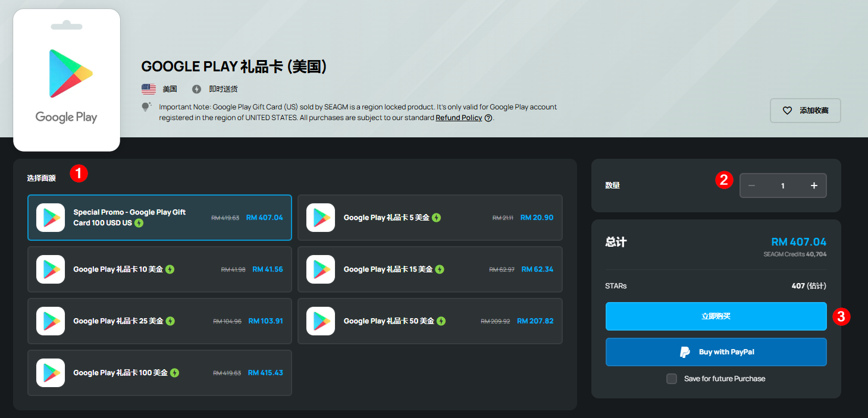Click the PayPal logo icon

click(685, 352)
